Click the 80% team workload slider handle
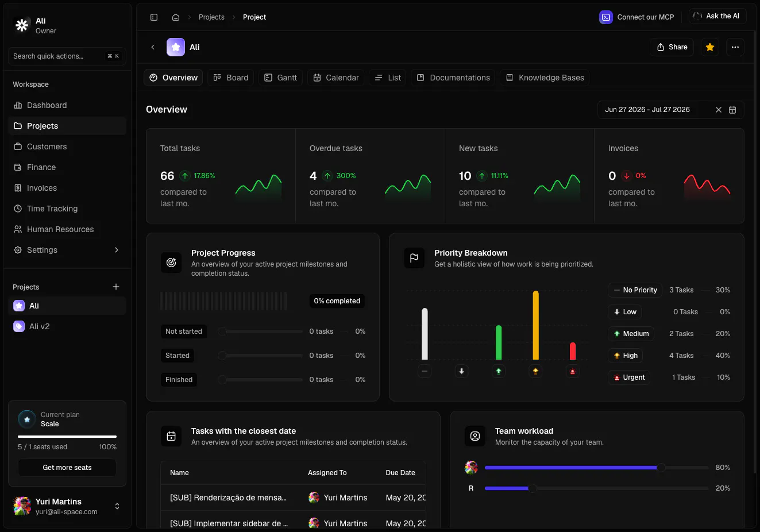The height and width of the screenshot is (532, 760). 661,468
